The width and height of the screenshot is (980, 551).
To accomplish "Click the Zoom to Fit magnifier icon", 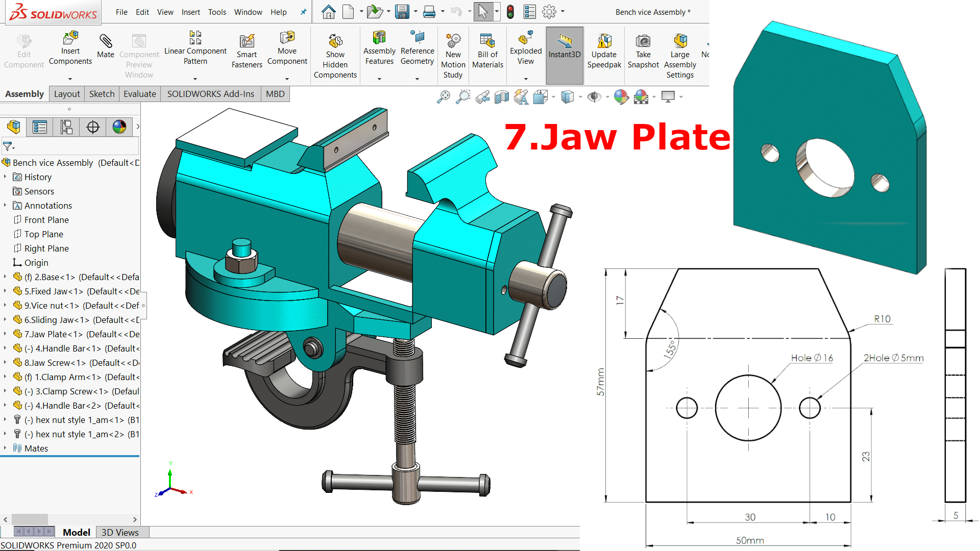I will click(443, 96).
